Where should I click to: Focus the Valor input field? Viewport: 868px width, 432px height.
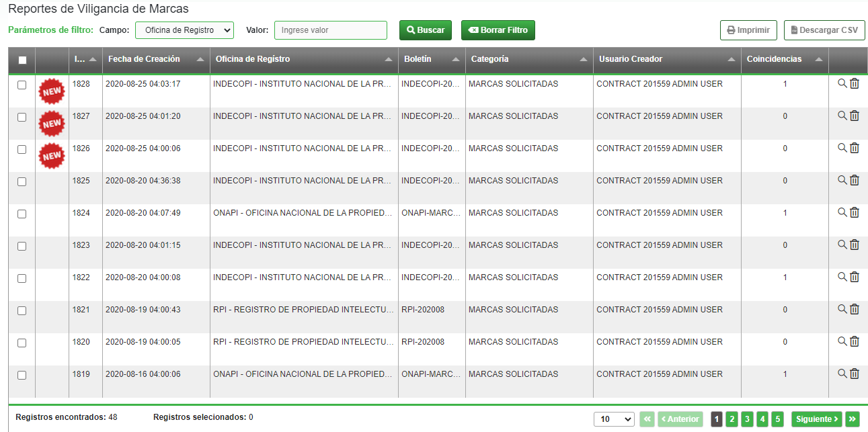330,30
